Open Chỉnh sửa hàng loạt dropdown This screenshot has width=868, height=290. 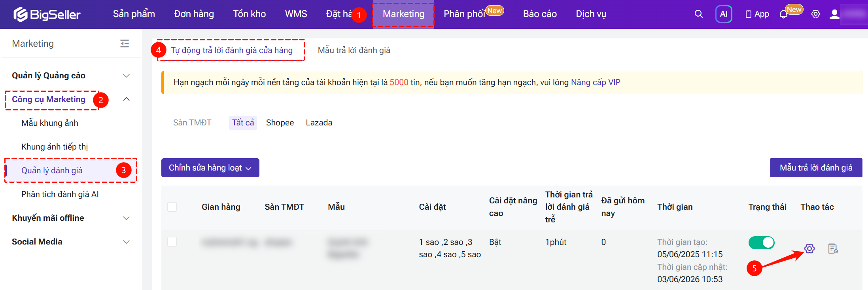[x=210, y=168]
